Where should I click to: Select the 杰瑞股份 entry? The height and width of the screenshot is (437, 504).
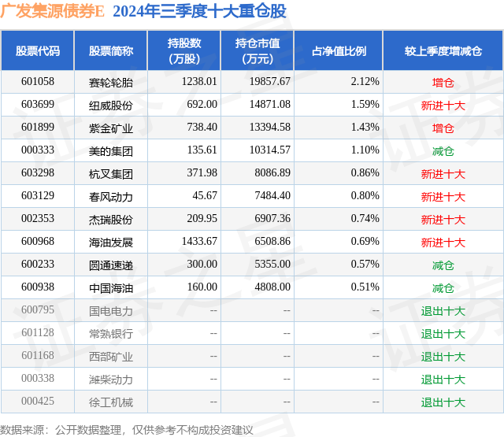[111, 220]
